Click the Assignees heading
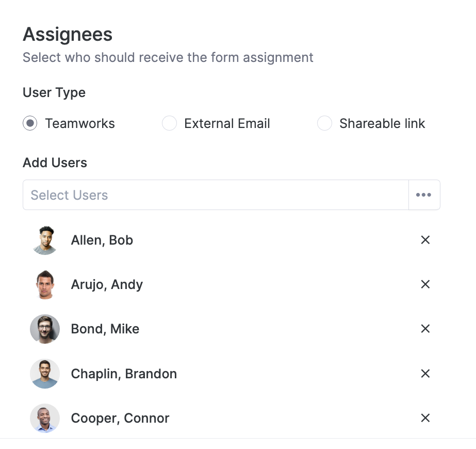 click(67, 34)
